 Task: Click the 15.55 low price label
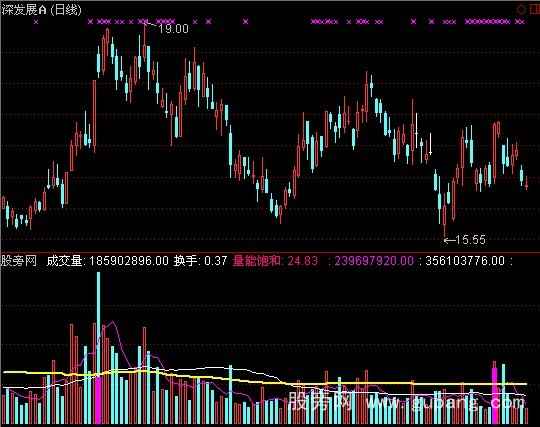click(470, 240)
